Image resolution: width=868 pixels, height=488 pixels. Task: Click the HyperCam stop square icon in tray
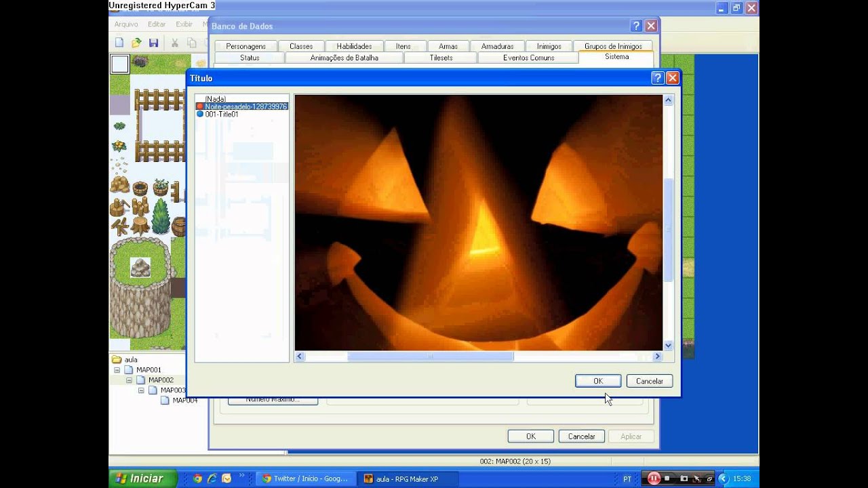[x=668, y=479]
